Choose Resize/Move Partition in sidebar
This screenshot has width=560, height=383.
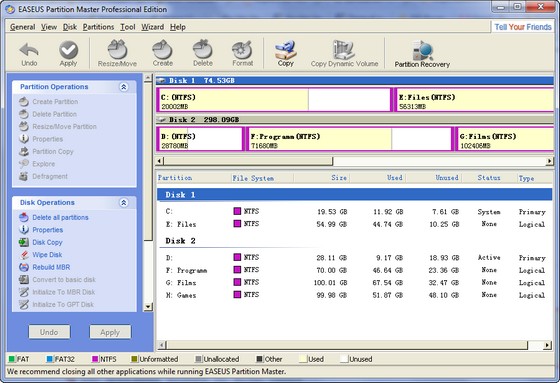[x=58, y=127]
